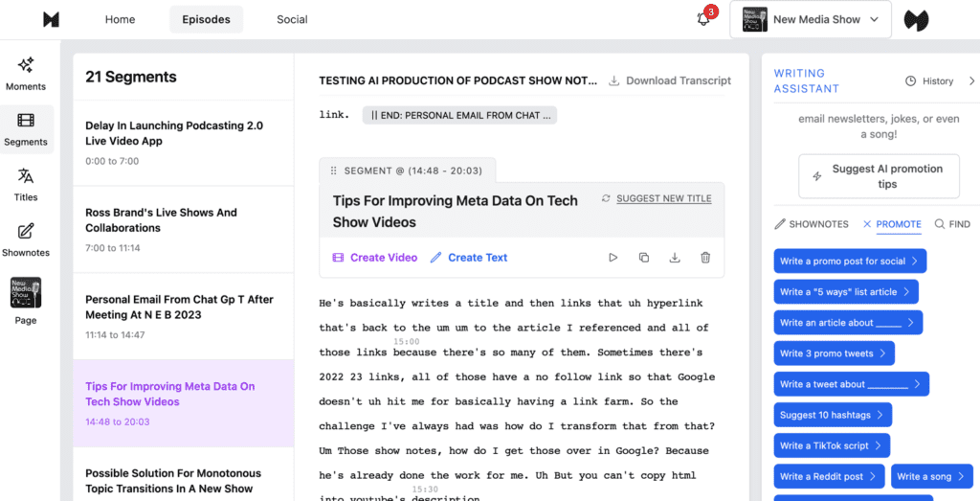The image size is (980, 501).
Task: Click the 15:30 timestamp in the transcript
Action: click(425, 490)
